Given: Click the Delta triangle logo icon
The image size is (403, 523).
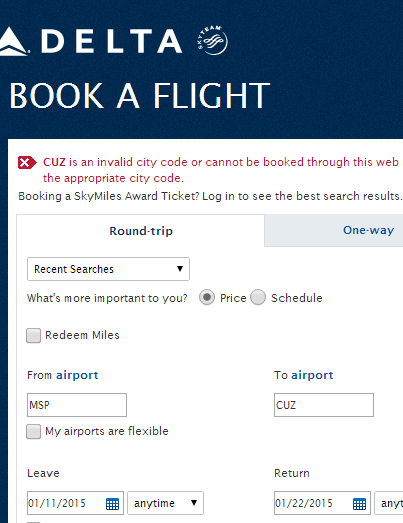Looking at the screenshot, I should pos(13,41).
